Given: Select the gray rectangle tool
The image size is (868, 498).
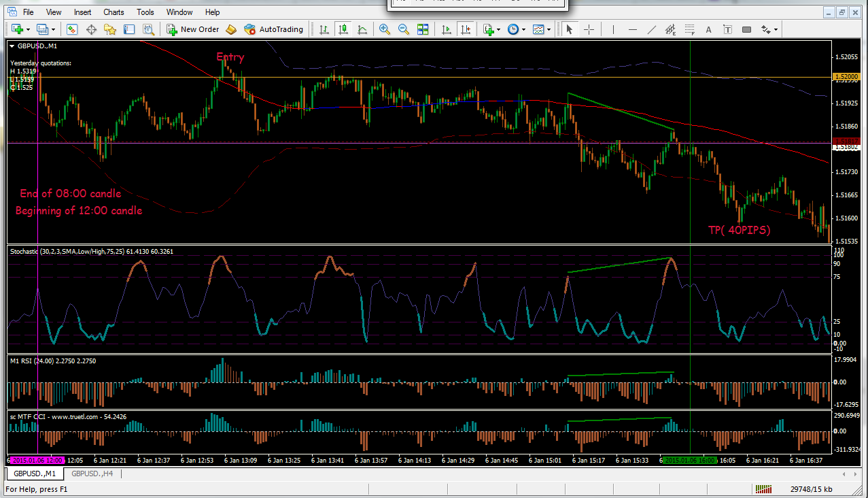Looking at the screenshot, I should tap(747, 29).
